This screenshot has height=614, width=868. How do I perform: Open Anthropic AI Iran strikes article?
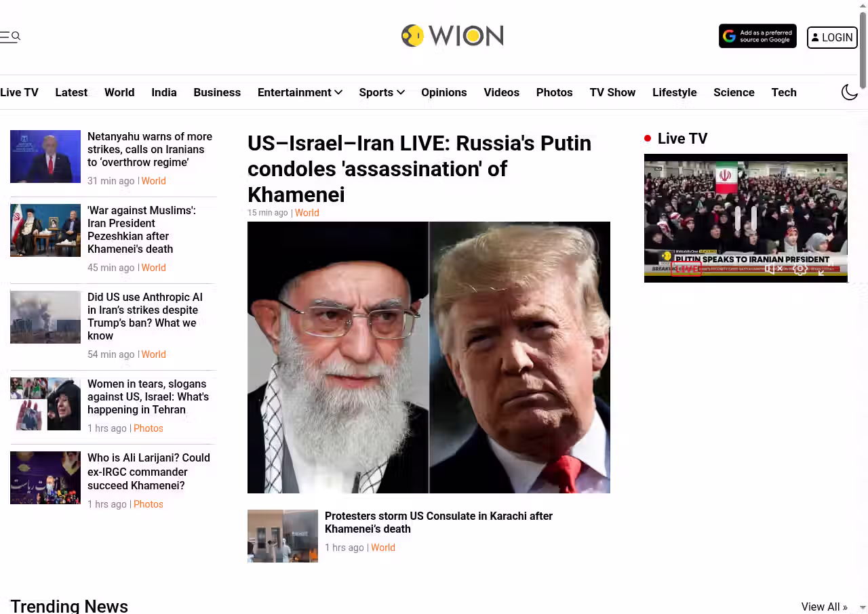[x=145, y=316]
